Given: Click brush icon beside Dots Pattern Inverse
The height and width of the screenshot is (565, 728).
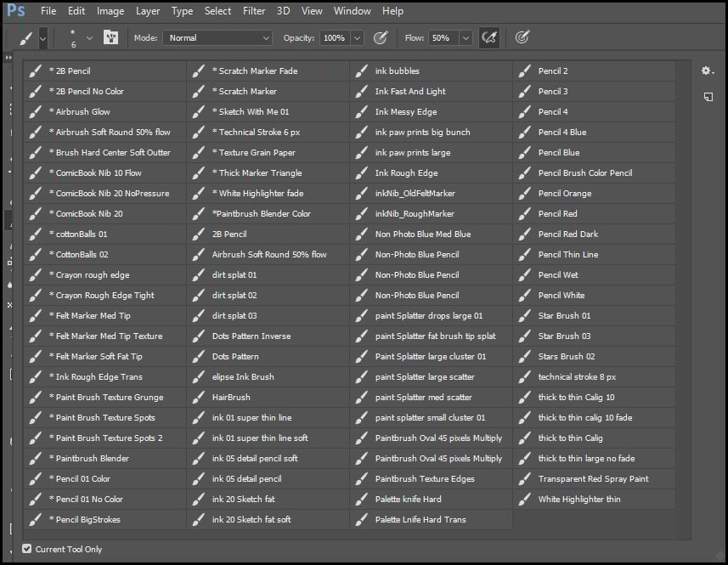Looking at the screenshot, I should coord(198,336).
